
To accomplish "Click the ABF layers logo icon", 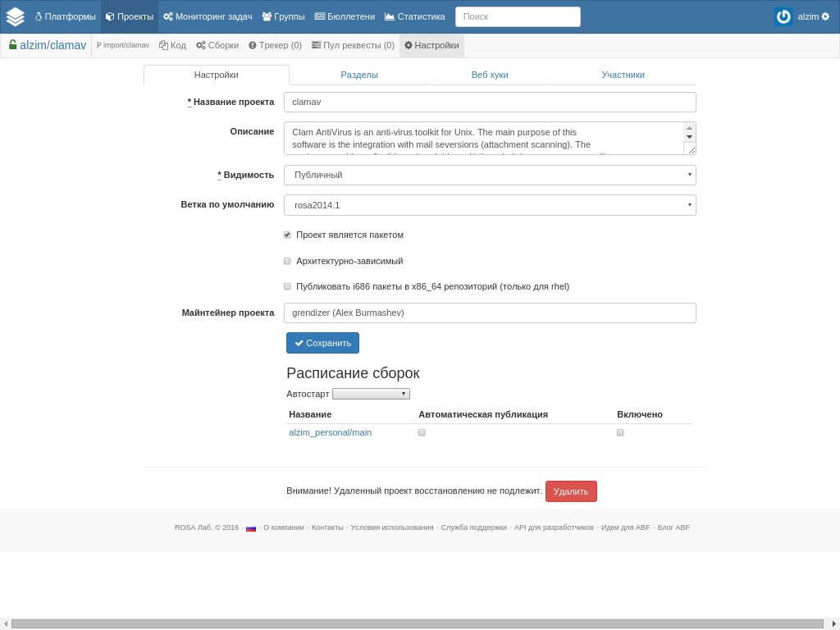I will pos(15,16).
